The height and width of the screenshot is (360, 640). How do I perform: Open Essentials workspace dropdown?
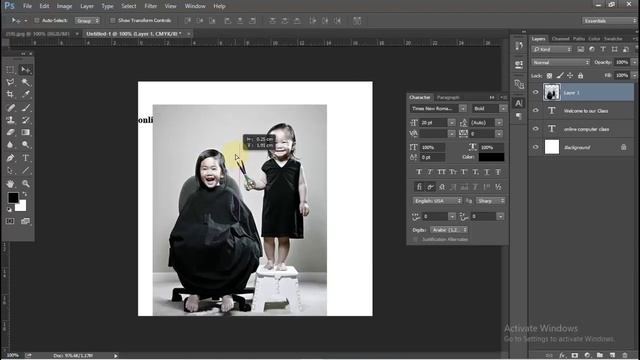coord(609,21)
